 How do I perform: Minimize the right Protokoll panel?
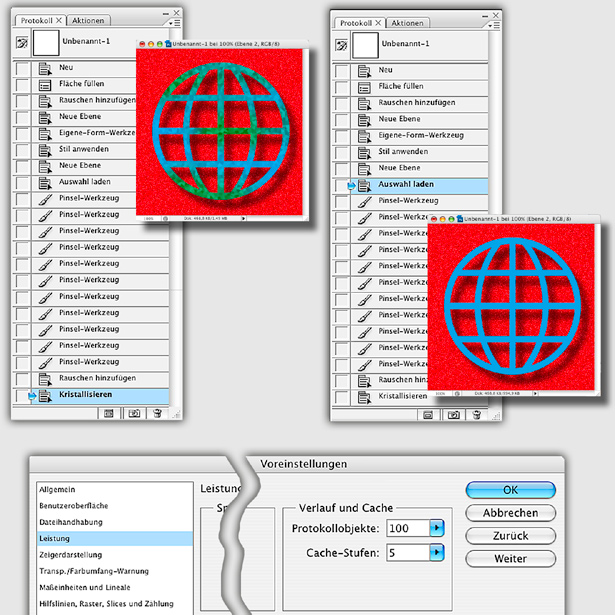click(485, 16)
